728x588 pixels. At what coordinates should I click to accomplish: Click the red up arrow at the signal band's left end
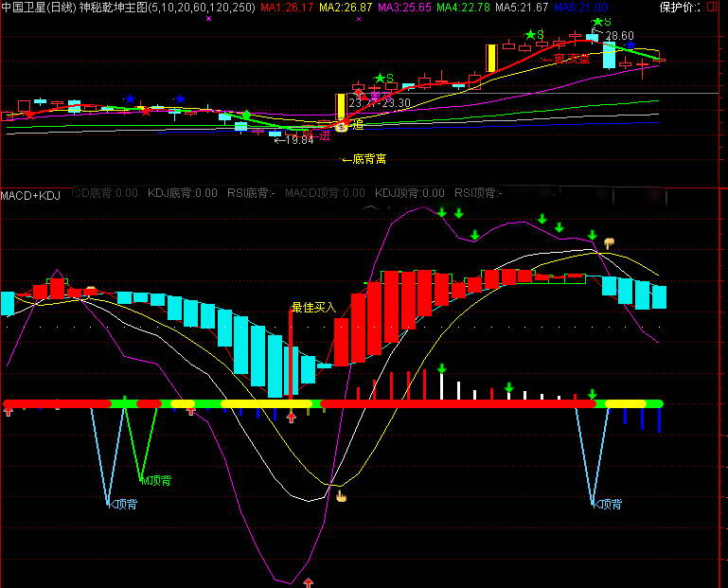tap(9, 411)
